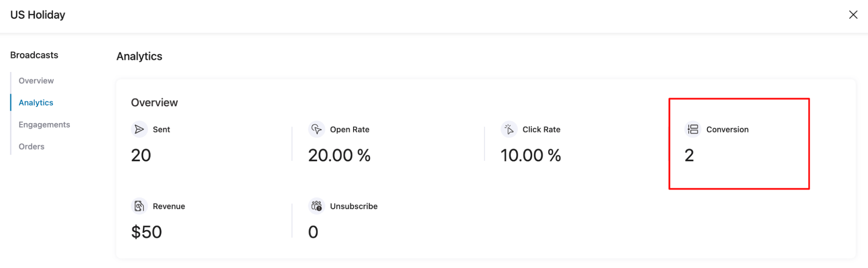Select the Analytics tab in the sidebar
The image size is (868, 268).
[x=36, y=102]
